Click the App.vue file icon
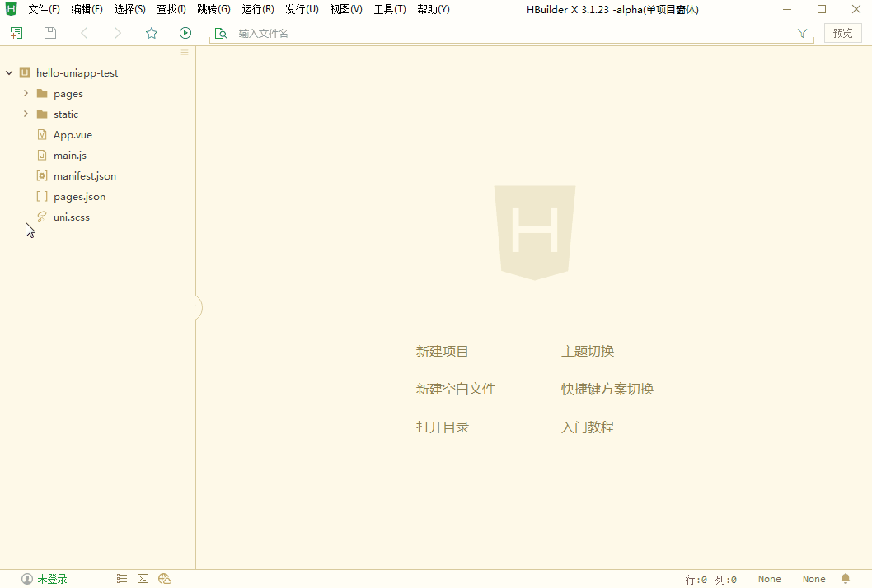872x588 pixels. (42, 134)
